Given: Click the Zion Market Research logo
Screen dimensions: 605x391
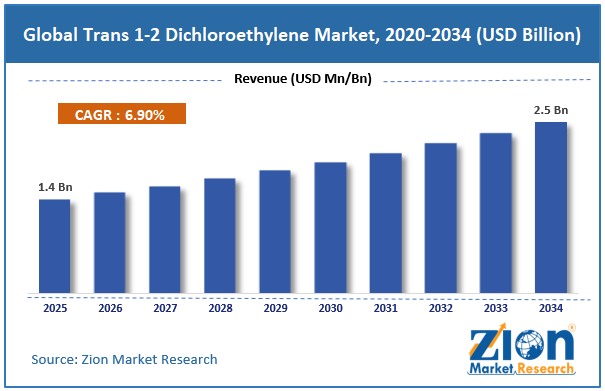Looking at the screenshot, I should (x=522, y=349).
